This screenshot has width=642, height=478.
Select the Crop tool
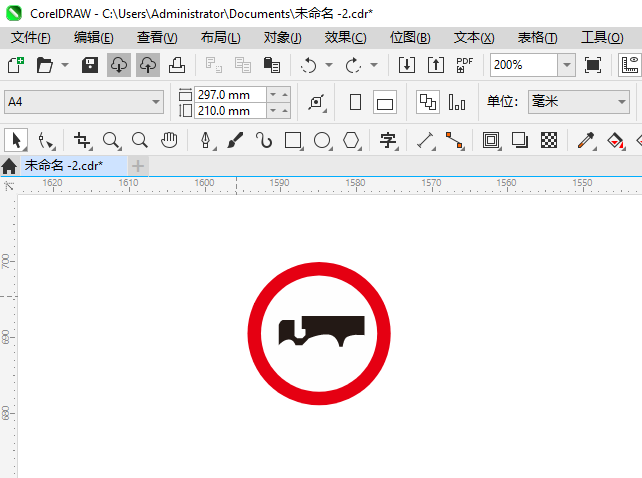[x=82, y=140]
